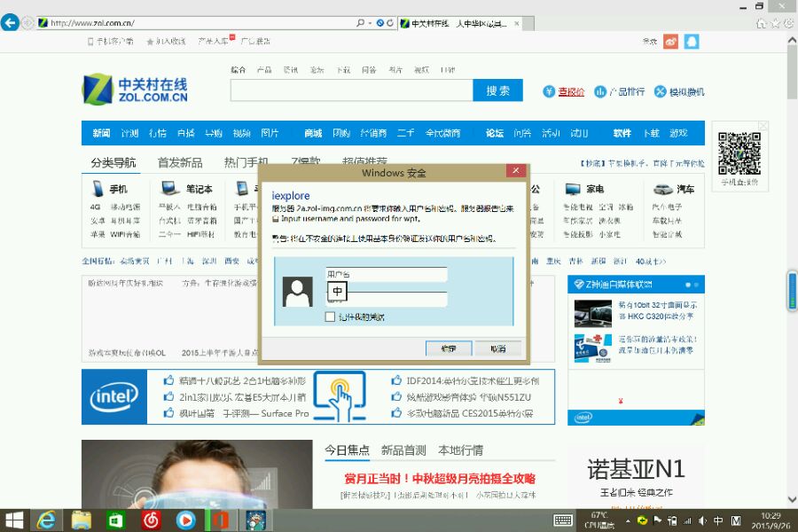
Task: Open 新闻 in the blue navigation bar
Action: point(101,133)
